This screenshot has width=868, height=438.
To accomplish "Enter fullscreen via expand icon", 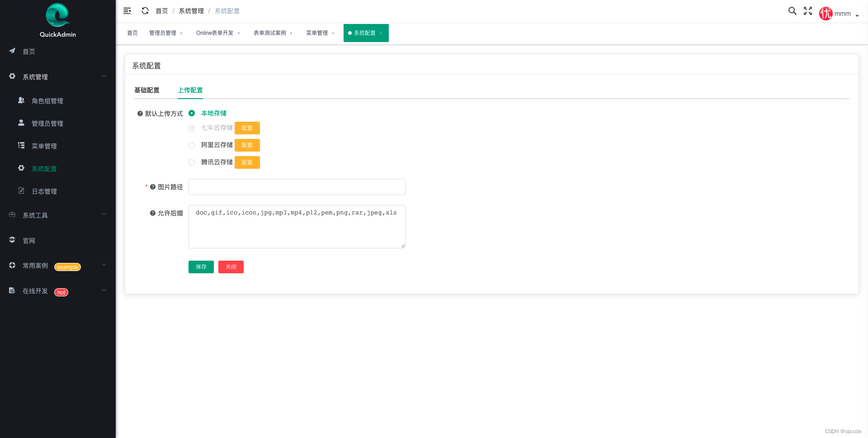I will [x=807, y=11].
